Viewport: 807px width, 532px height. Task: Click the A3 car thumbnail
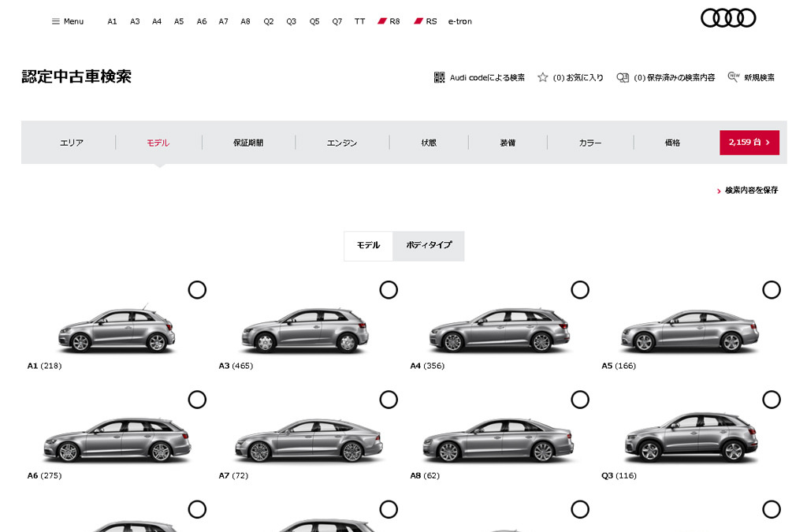click(x=305, y=329)
